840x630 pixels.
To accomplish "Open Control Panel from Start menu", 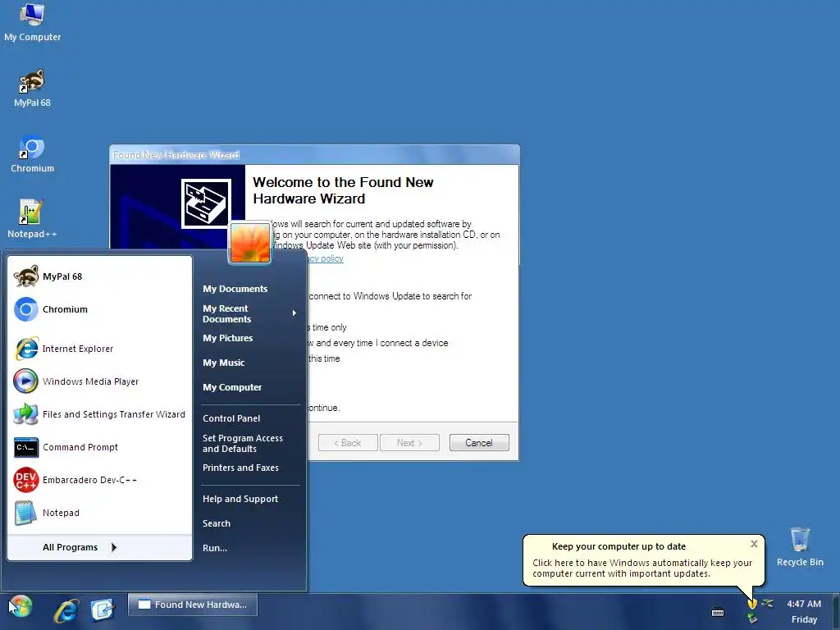I will click(x=231, y=418).
